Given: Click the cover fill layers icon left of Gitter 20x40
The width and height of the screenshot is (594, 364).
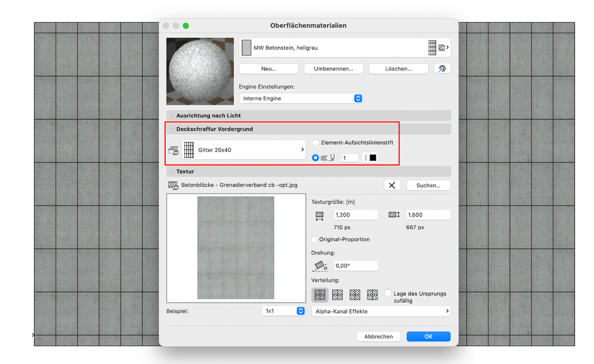Looking at the screenshot, I should pos(174,150).
